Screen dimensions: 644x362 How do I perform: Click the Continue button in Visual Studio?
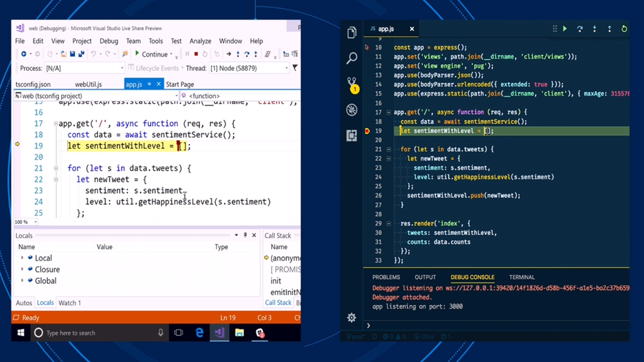151,54
